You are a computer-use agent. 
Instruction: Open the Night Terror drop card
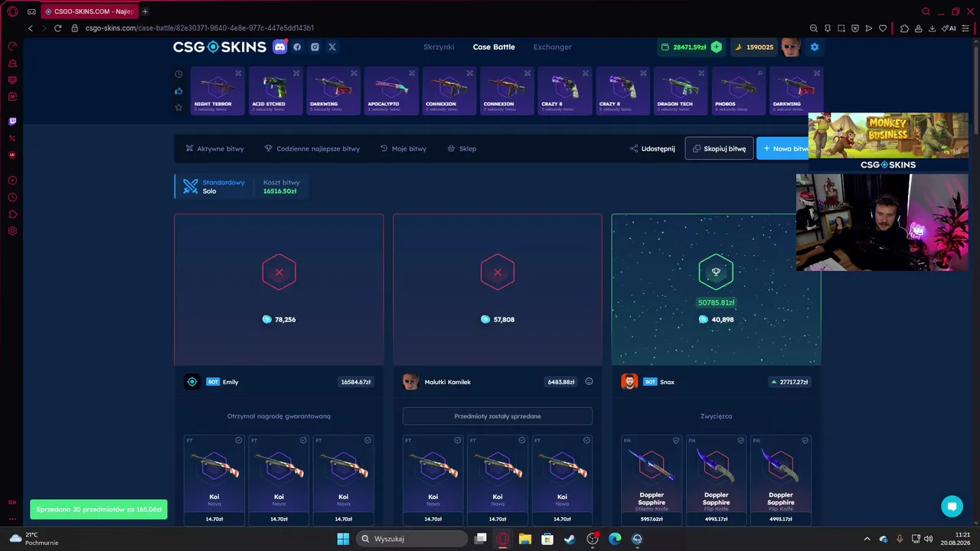pyautogui.click(x=217, y=91)
